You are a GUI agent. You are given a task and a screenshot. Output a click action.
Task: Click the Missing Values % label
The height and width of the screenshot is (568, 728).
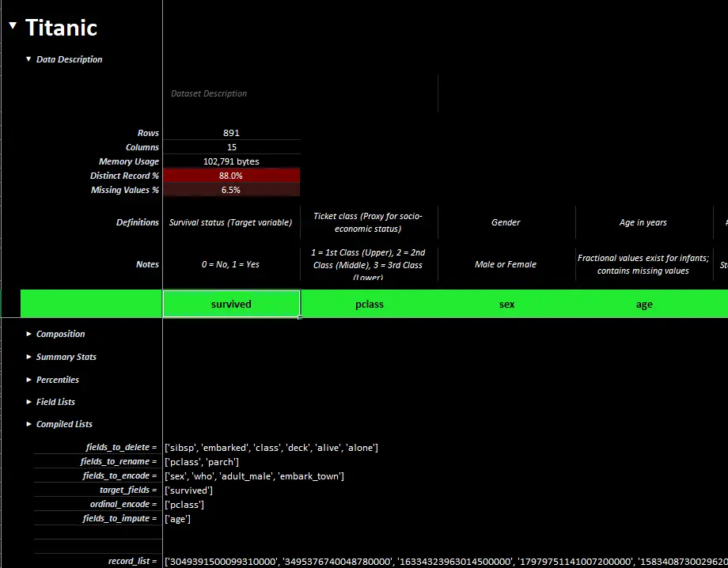pos(125,190)
